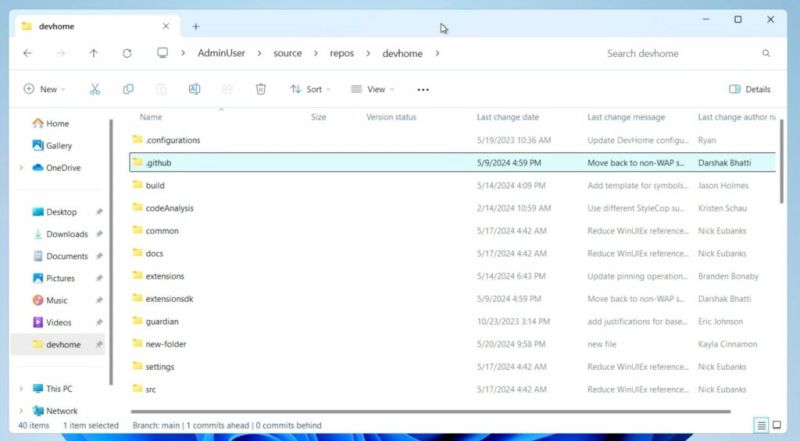Sort by Last change message column
This screenshot has height=441, width=800.
626,117
